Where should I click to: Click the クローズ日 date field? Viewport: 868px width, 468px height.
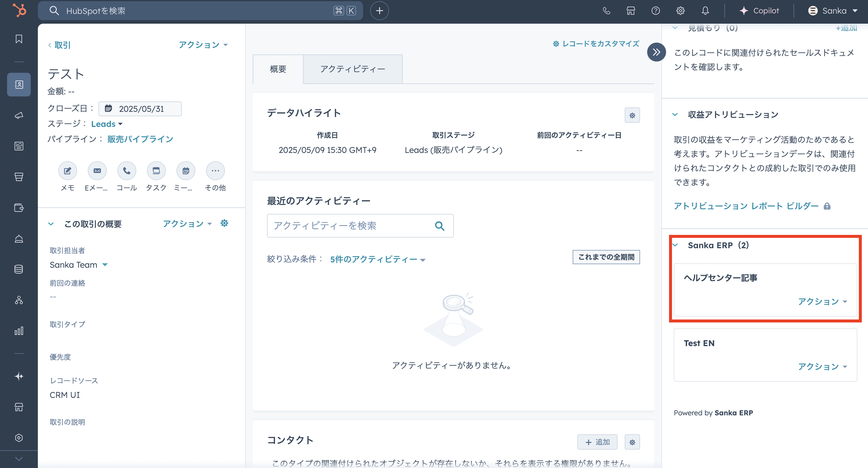tap(140, 109)
